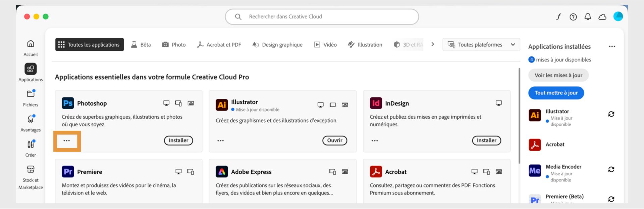Click the Photoshop desktop platform icon

(x=166, y=103)
